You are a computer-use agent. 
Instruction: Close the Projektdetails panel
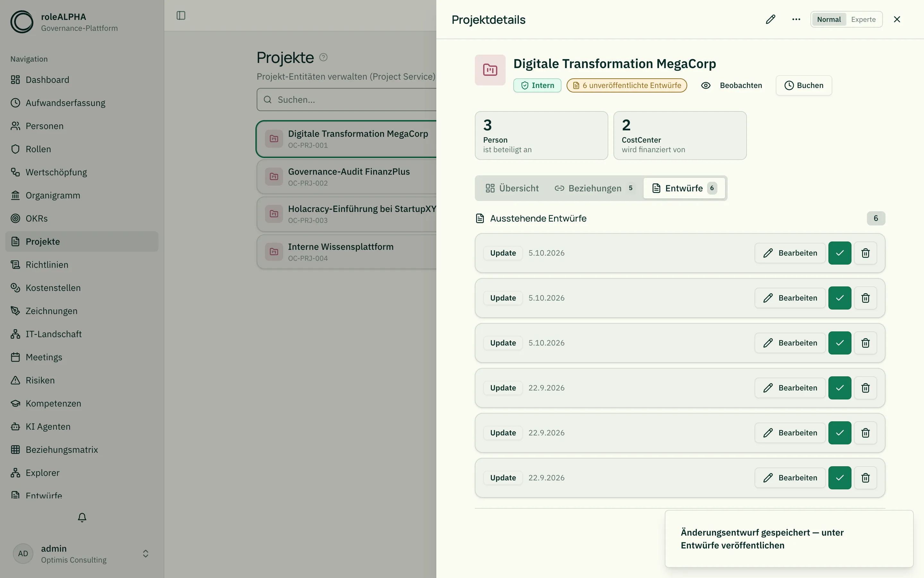[897, 20]
